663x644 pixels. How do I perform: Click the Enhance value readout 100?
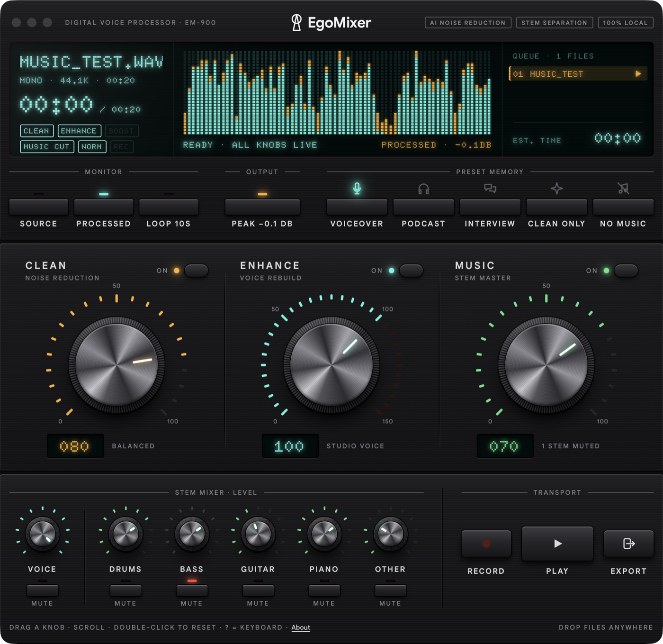290,446
